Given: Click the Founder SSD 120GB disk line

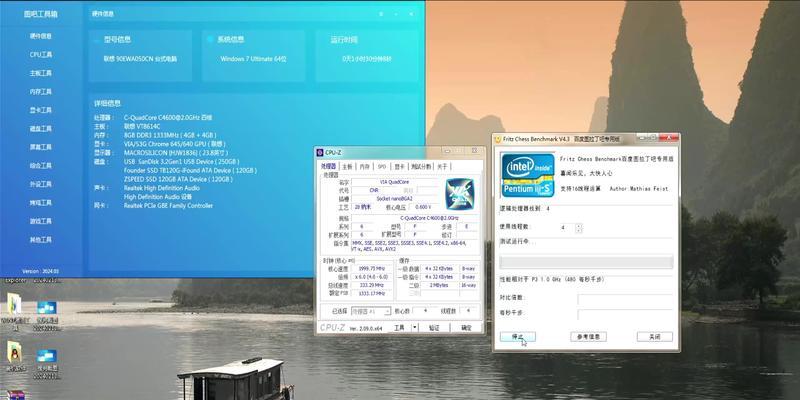Looking at the screenshot, I should pos(190,170).
